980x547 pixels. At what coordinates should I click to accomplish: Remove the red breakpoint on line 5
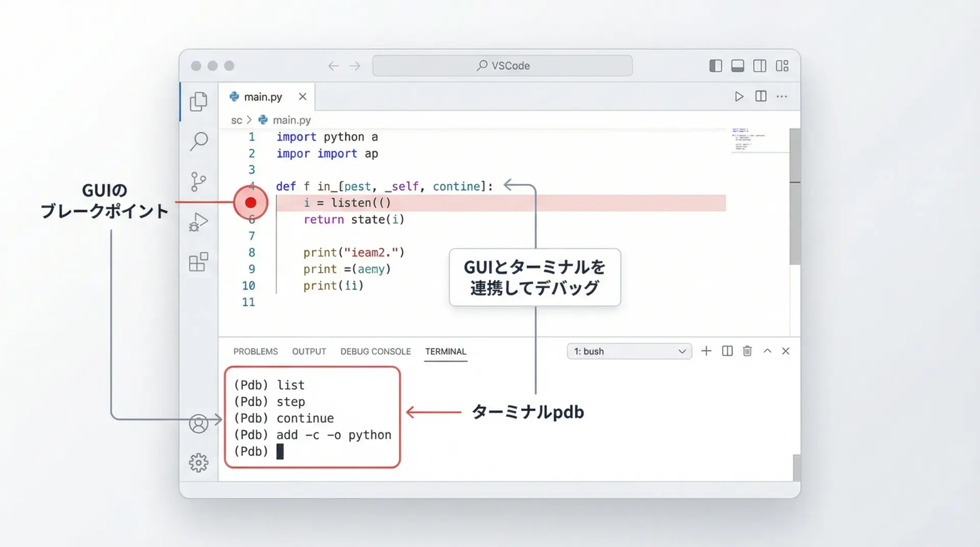pyautogui.click(x=251, y=203)
